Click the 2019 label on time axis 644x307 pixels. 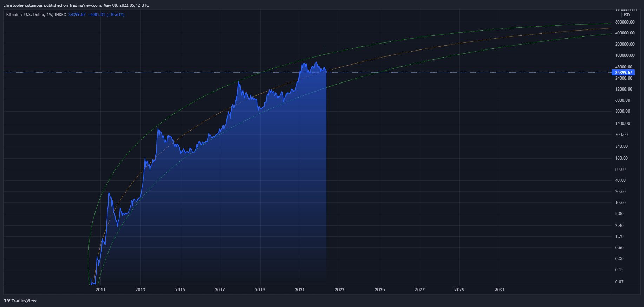click(x=260, y=290)
